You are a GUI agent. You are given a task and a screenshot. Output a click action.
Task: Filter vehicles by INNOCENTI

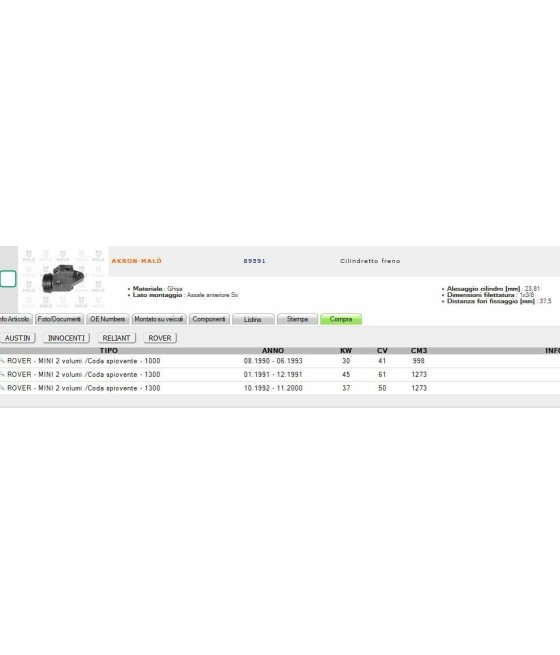pos(66,338)
